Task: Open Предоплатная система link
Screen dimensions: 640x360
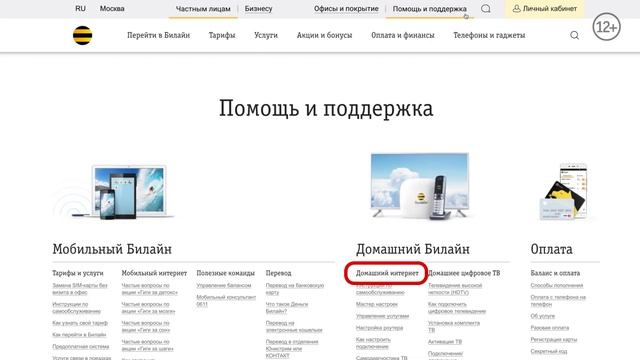Action: point(81,347)
